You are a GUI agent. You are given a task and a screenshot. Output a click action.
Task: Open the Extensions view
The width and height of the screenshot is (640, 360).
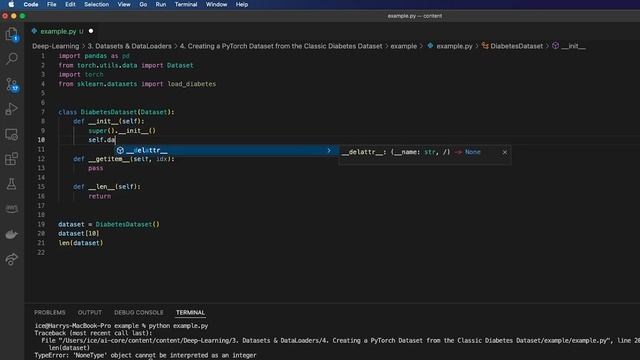coord(11,159)
